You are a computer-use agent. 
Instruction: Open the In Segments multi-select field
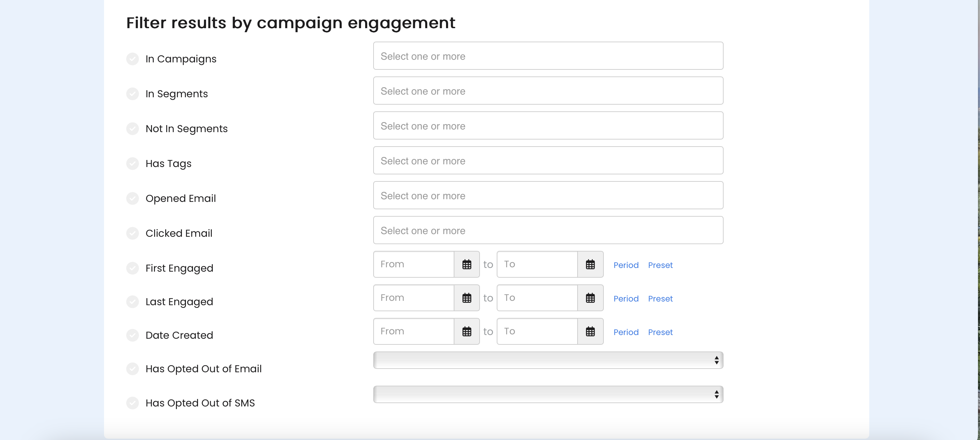pyautogui.click(x=548, y=91)
